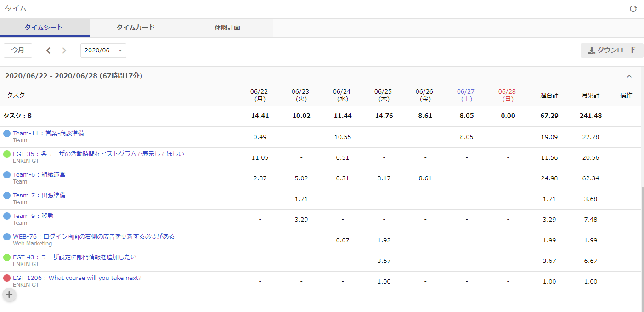644x312 pixels.
Task: Click the add task plus button
Action: click(9, 295)
